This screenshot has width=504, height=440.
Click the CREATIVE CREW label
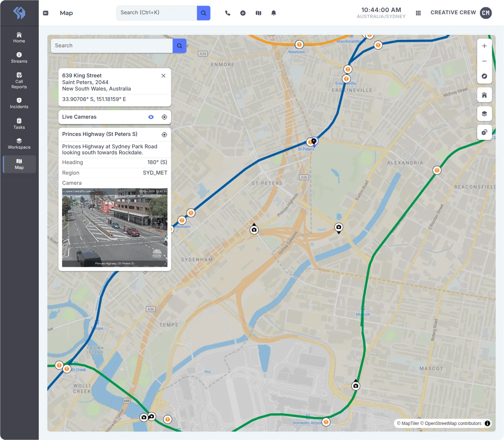pos(453,12)
